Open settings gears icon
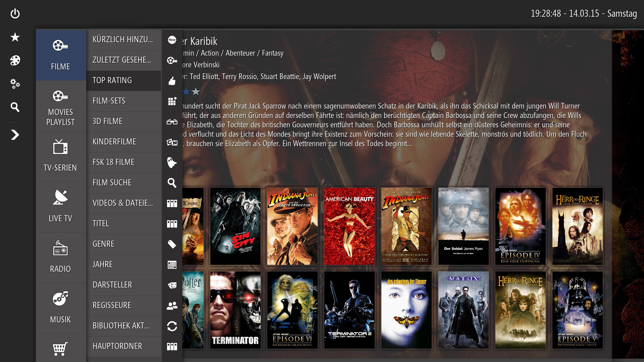The width and height of the screenshot is (644, 362). pyautogui.click(x=15, y=84)
